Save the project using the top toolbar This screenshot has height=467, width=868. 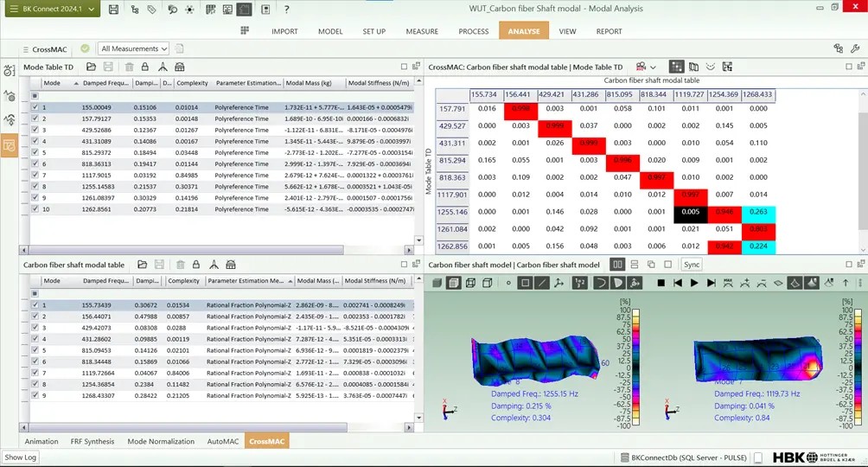click(113, 10)
